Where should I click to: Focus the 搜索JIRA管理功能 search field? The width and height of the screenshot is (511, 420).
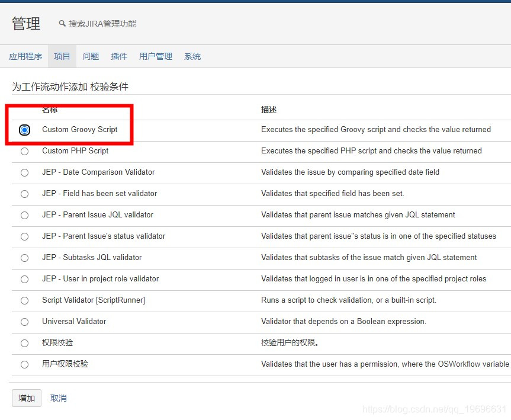coord(102,24)
